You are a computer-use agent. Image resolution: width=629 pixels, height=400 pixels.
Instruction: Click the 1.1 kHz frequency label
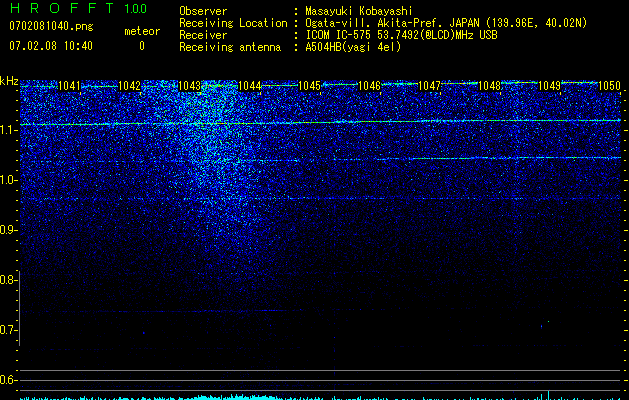tap(7, 130)
